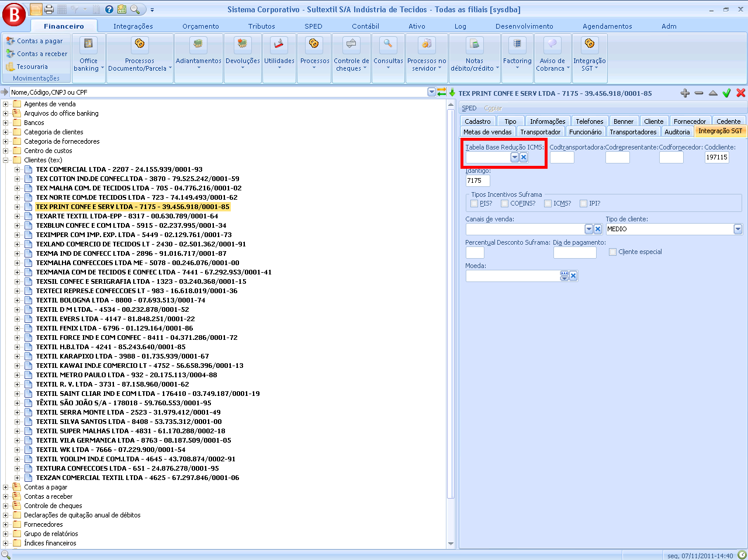
Task: Open Tabela Base Redução ICMS dropdown
Action: tap(514, 158)
